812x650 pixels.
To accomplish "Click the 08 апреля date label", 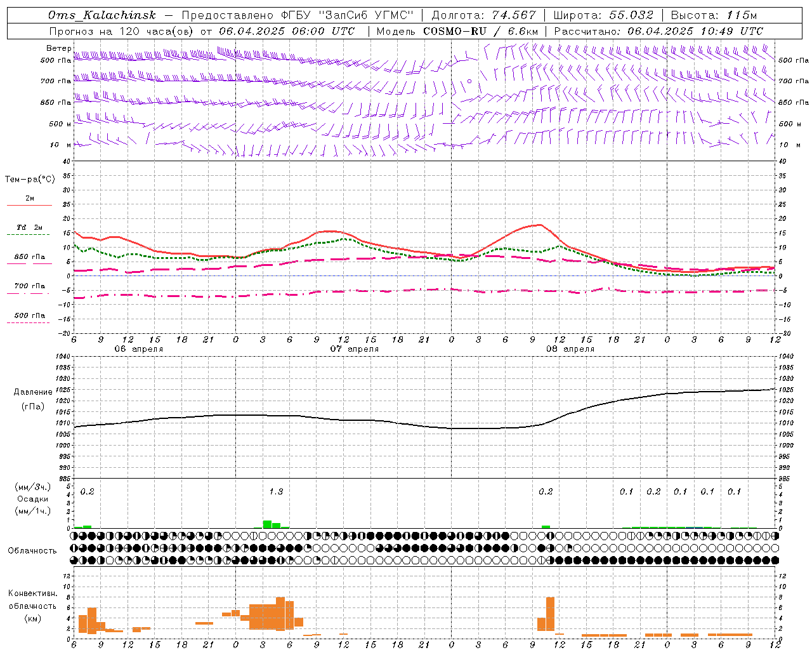I will point(570,349).
